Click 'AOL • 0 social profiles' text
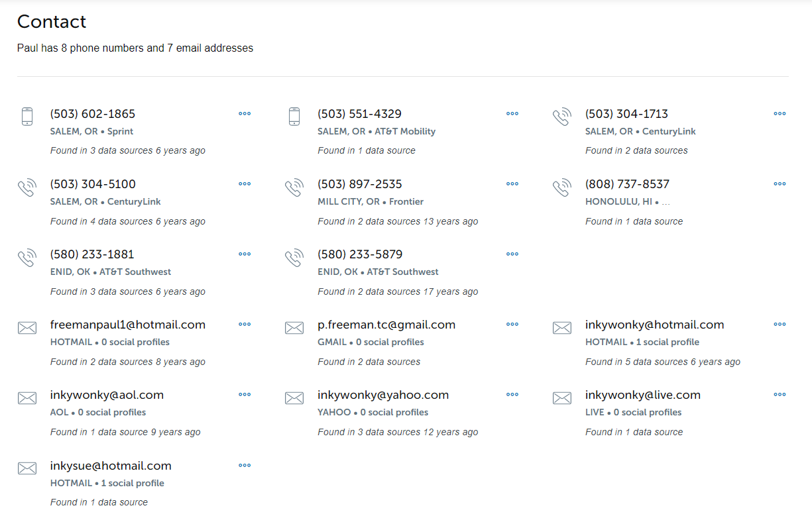This screenshot has width=812, height=524. coord(97,412)
